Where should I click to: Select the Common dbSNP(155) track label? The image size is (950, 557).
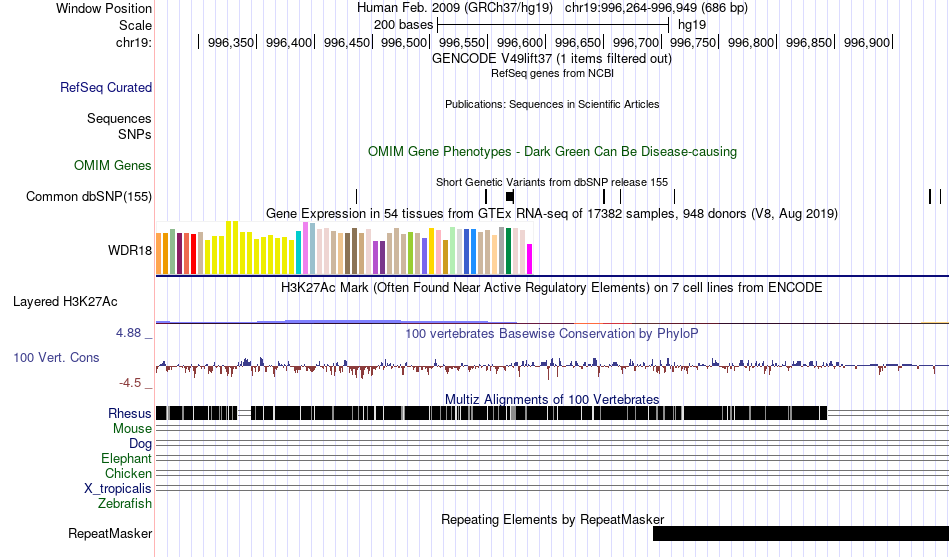tap(89, 196)
